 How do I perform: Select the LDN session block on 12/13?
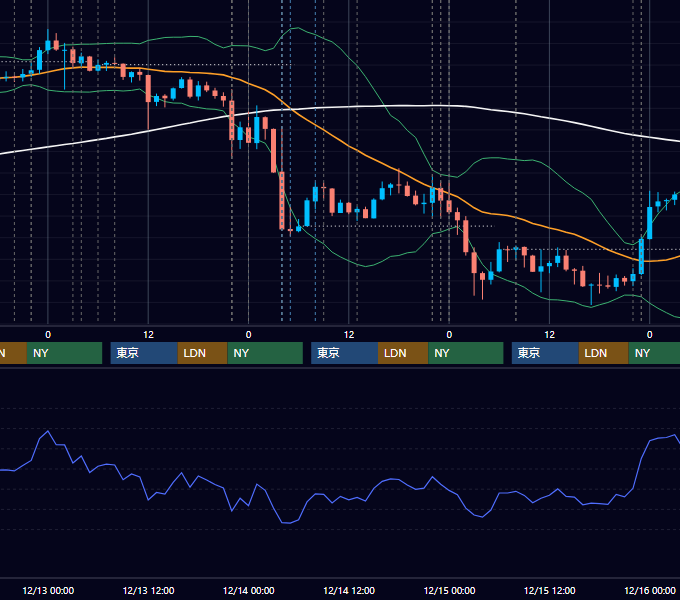click(x=203, y=353)
